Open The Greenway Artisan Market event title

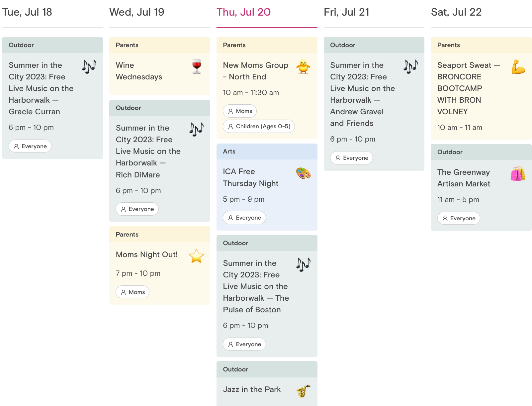464,178
